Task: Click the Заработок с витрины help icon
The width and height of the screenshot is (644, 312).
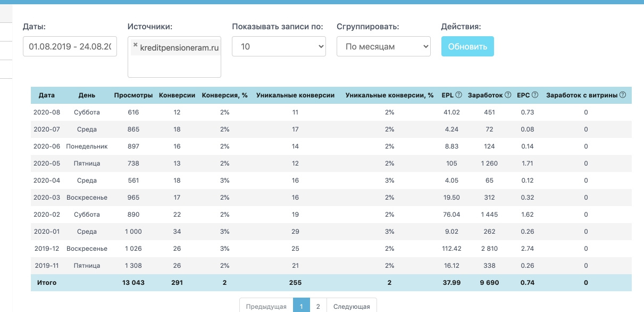Action: 623,95
